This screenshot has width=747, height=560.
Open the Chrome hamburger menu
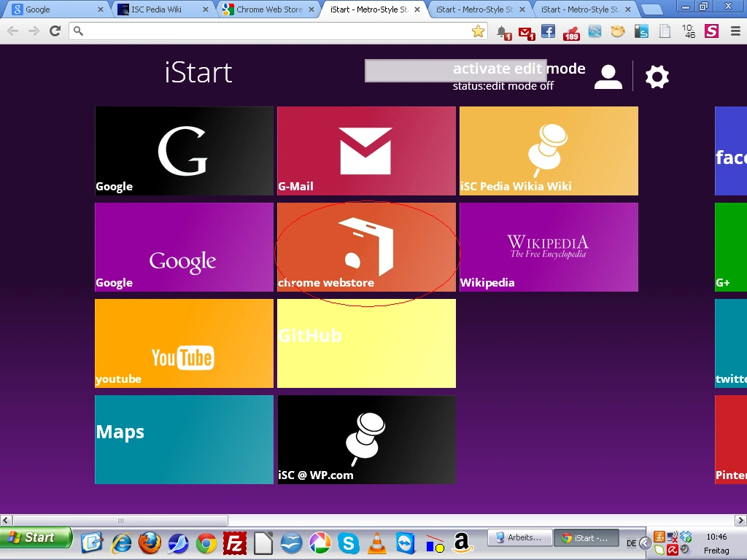[735, 31]
